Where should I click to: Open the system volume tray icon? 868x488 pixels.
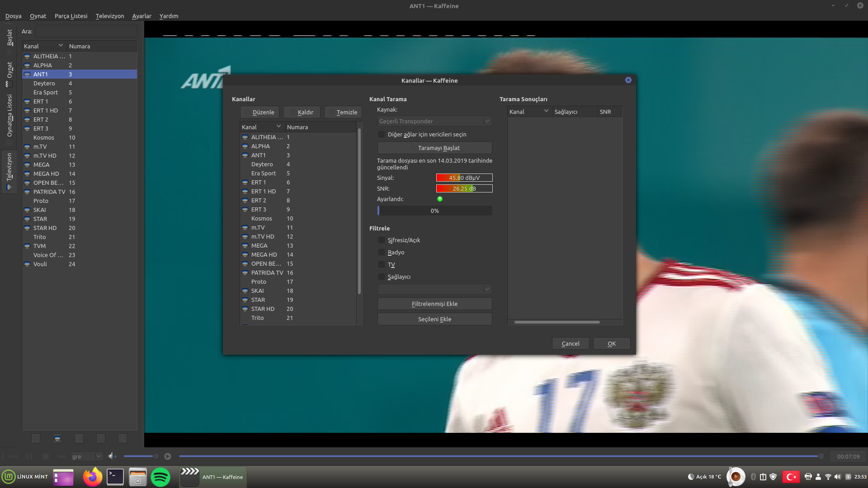tap(838, 477)
